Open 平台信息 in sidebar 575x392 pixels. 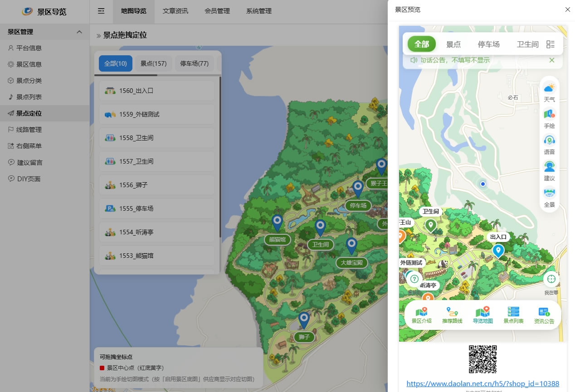click(x=44, y=48)
